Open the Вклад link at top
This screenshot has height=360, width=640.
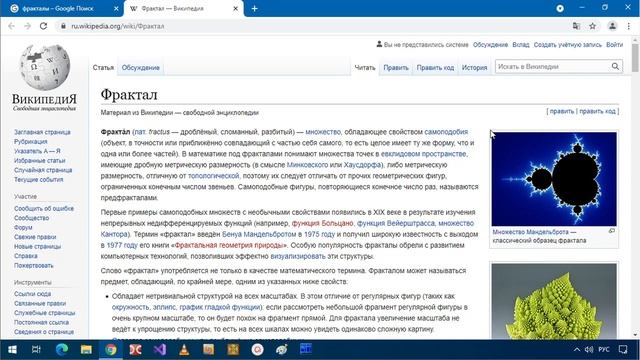(x=520, y=45)
